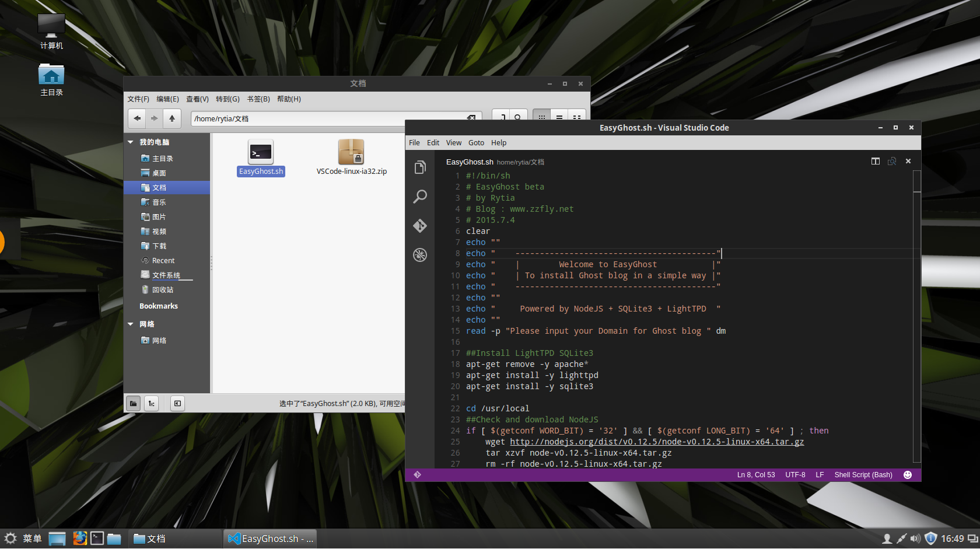This screenshot has height=549, width=980.
Task: Open the Git view in VS Code
Action: click(x=420, y=226)
